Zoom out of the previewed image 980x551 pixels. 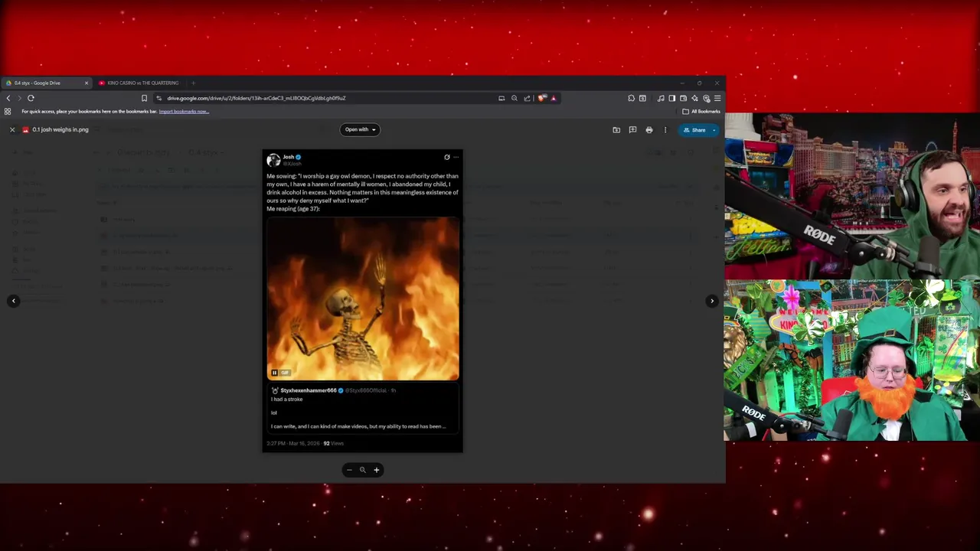(349, 470)
